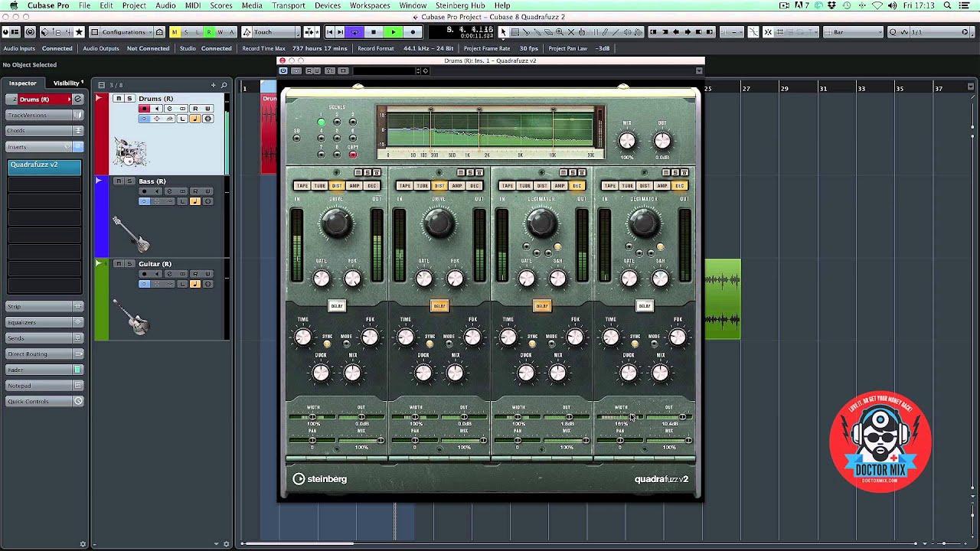Mute the Guitar (R) track
Image resolution: width=980 pixels, height=551 pixels.
[x=118, y=264]
